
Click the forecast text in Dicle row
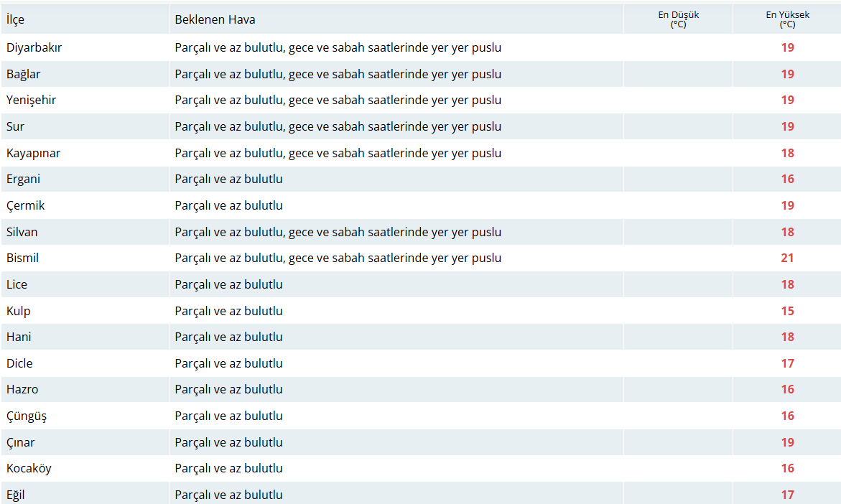(228, 363)
